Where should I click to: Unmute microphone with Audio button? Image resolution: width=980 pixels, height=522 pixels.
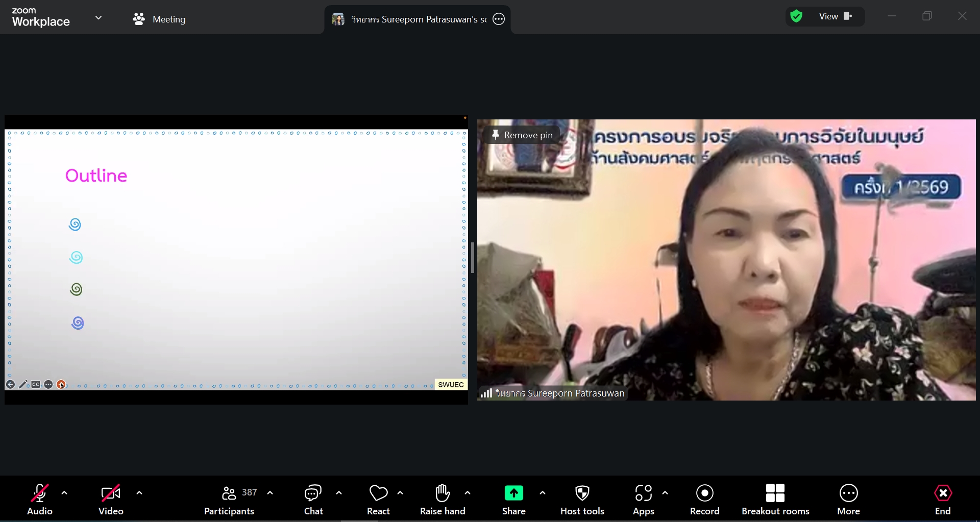point(40,499)
